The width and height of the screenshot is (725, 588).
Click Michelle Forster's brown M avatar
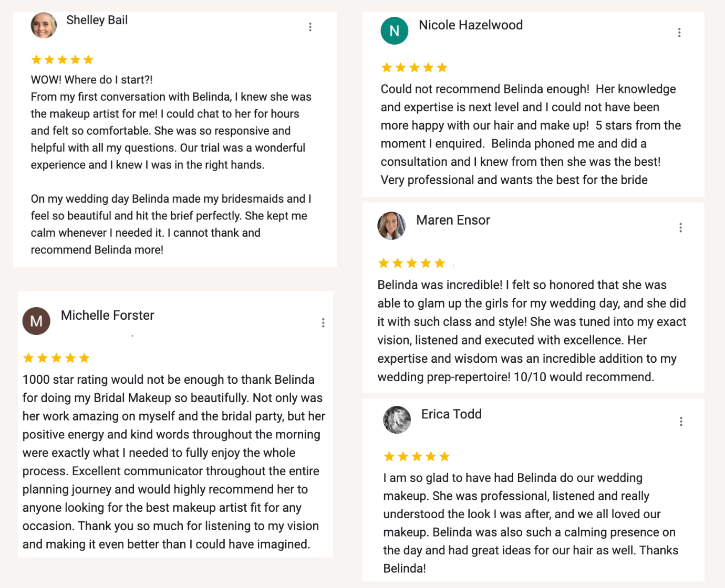coord(36,321)
